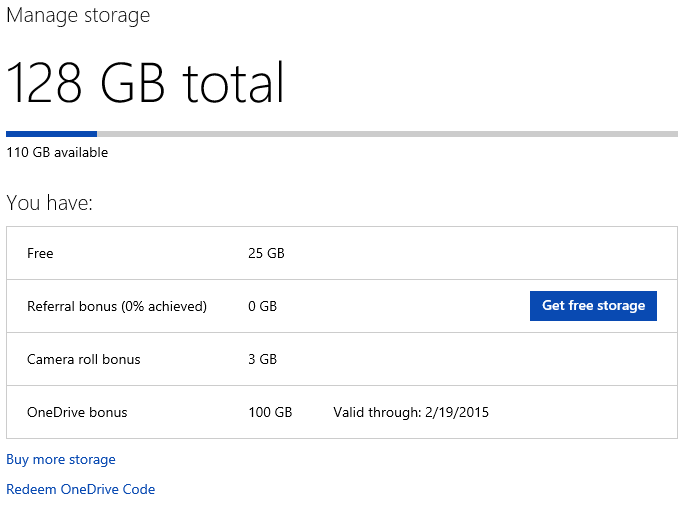Click the 25 GB free storage value
This screenshot has height=508, width=679.
coord(266,253)
